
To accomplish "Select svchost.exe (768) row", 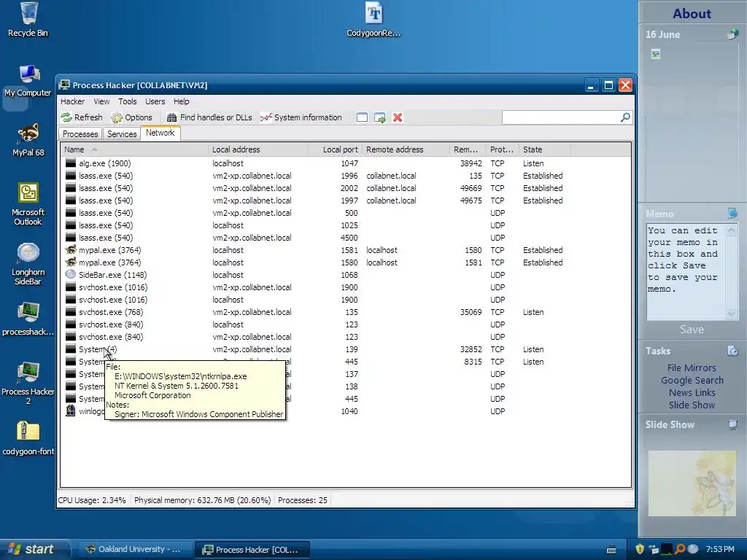I will coord(345,312).
